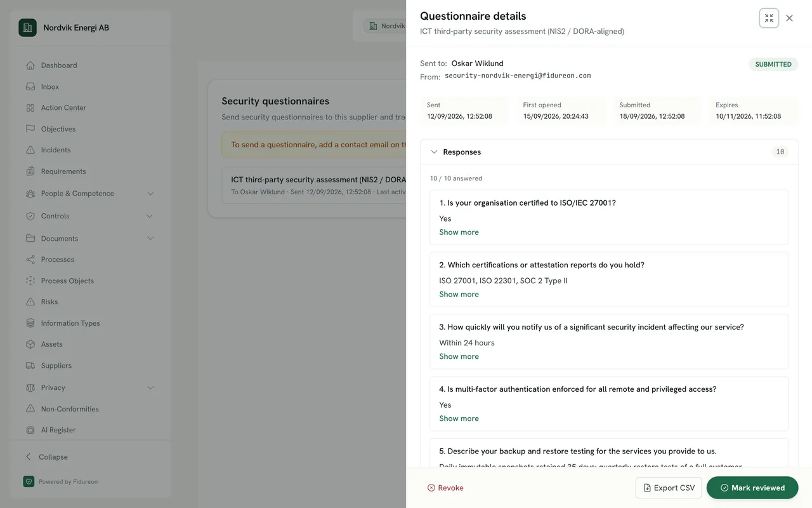Viewport: 812px width, 508px height.
Task: Expand the Documents submenu chevron
Action: coord(150,239)
